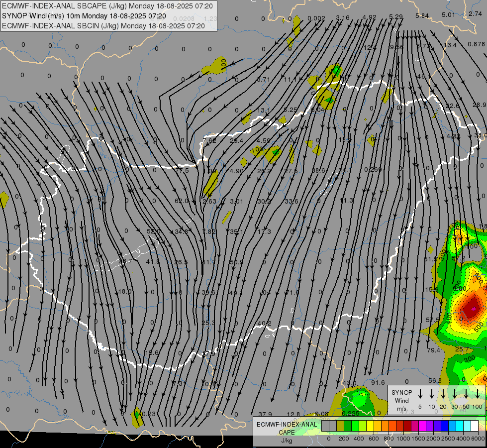Click the 6000 tick label on CAPE scale
The width and height of the screenshot is (487, 448).
coord(479,439)
